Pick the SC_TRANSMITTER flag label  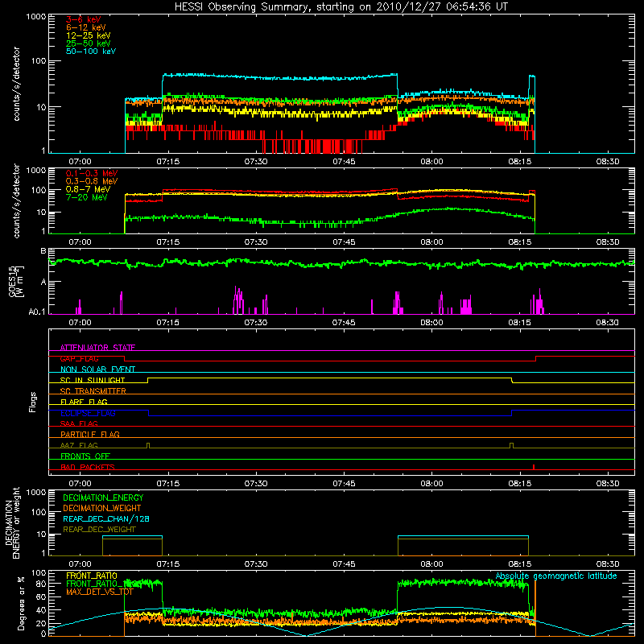pyautogui.click(x=93, y=391)
